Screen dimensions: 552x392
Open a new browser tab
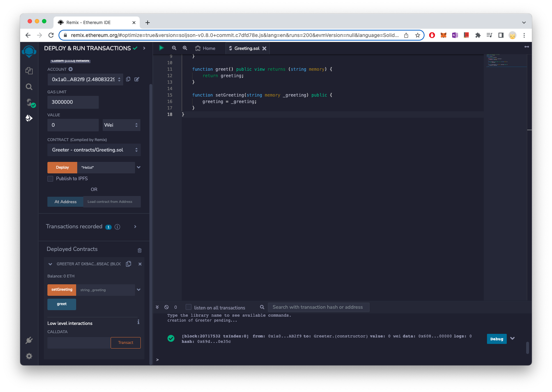click(x=148, y=23)
